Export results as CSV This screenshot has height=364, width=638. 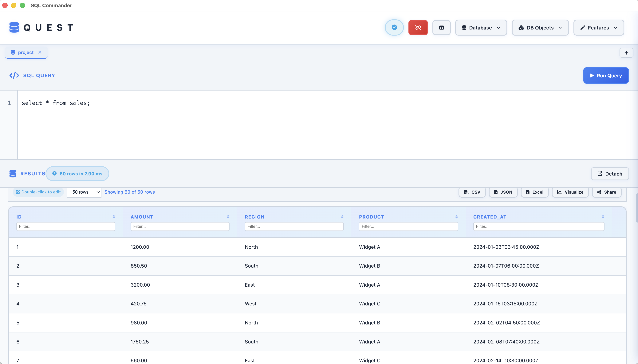coord(472,192)
